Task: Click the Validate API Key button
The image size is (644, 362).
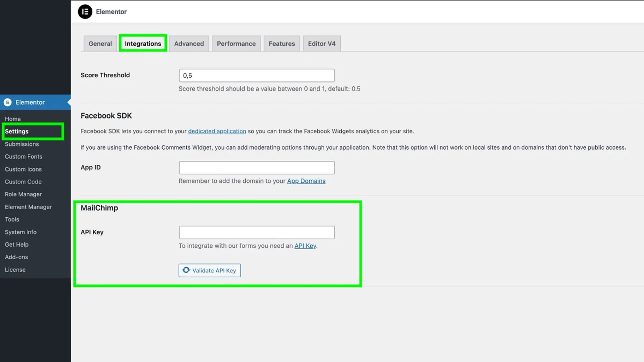Action: point(210,270)
